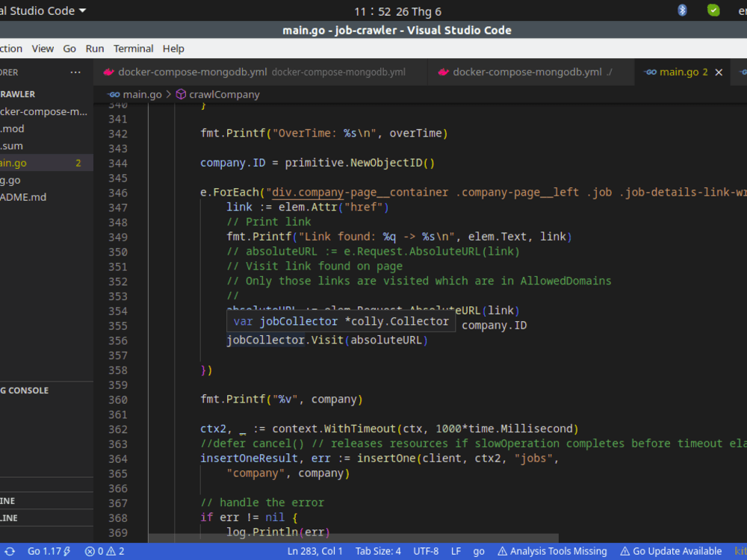
Task: Click the green shield icon in top bar
Action: click(x=713, y=10)
